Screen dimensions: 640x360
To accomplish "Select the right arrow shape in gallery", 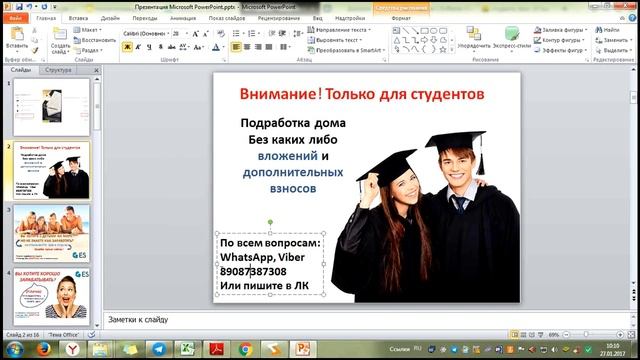I will [424, 40].
